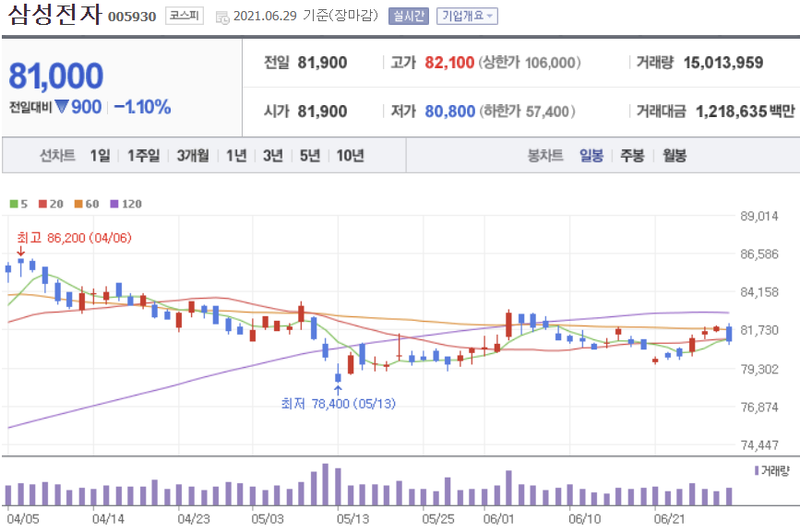This screenshot has width=800, height=532.
Task: Click the 고가 value 82,100
Action: 449,63
